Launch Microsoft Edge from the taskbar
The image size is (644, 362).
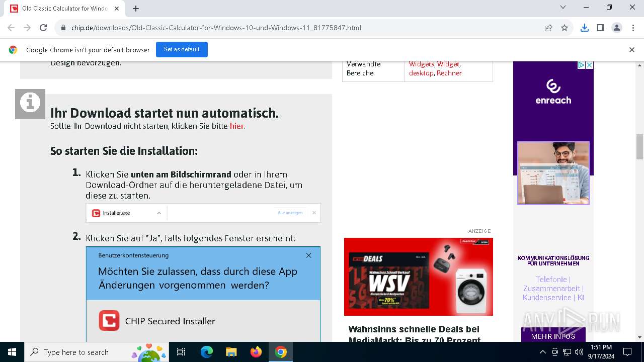[x=207, y=352]
